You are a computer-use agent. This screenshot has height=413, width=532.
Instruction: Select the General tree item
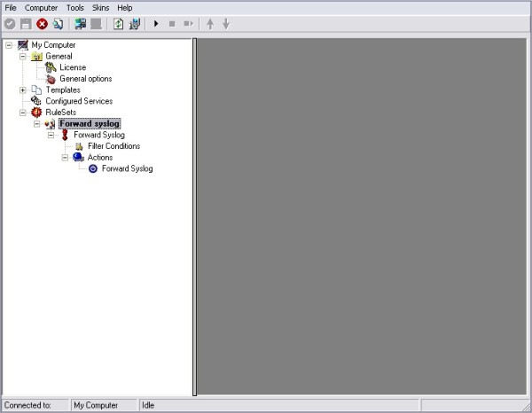tap(59, 57)
